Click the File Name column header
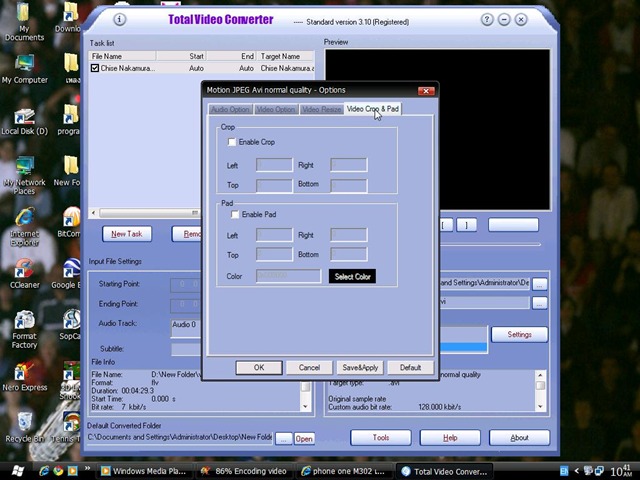 [x=122, y=56]
